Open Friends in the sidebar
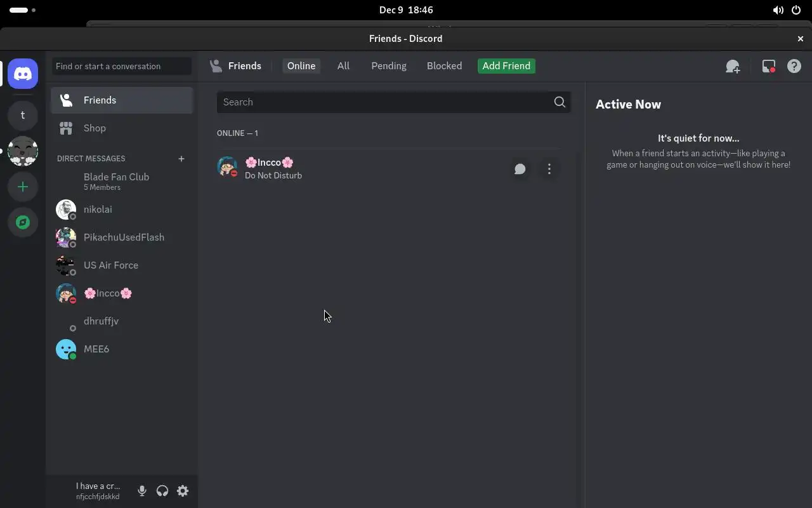 [x=122, y=100]
